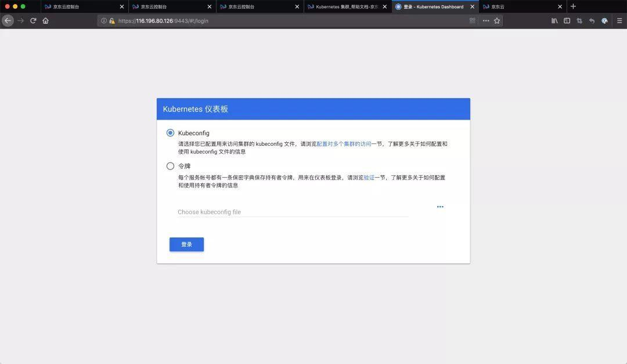Open a new browser tab
627x364 pixels.
tap(573, 6)
